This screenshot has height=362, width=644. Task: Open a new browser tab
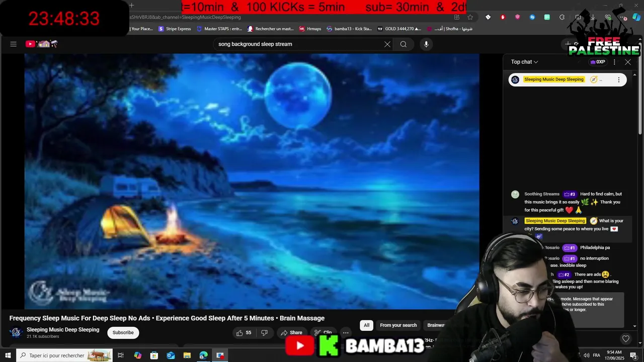[131, 6]
